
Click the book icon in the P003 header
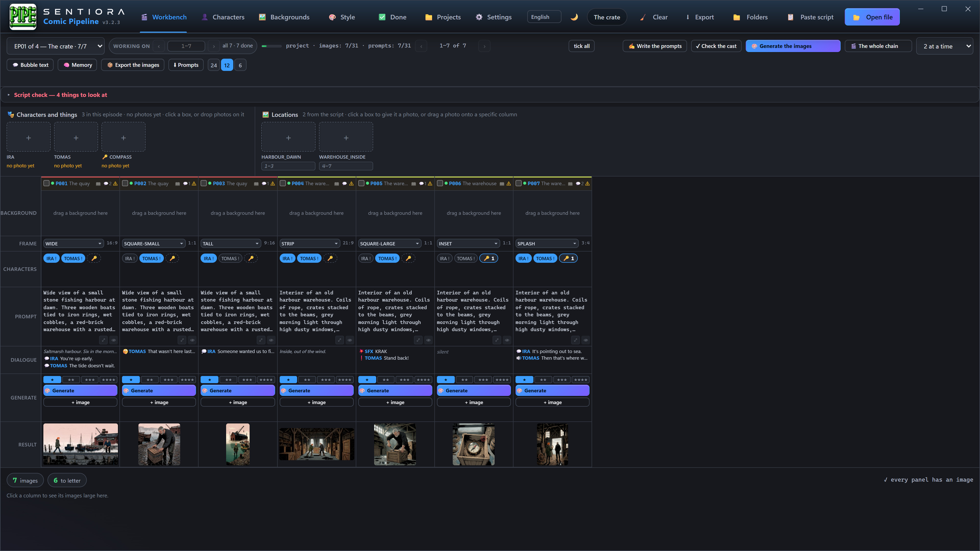(x=256, y=184)
